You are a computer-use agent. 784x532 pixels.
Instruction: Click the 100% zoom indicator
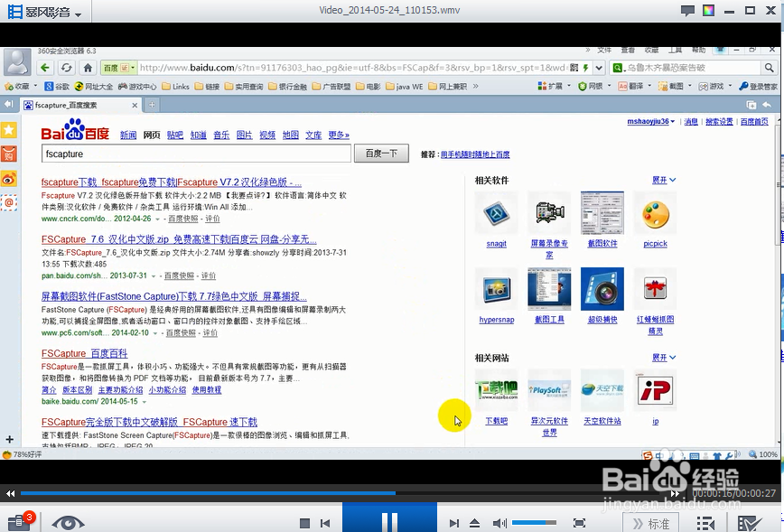763,454
